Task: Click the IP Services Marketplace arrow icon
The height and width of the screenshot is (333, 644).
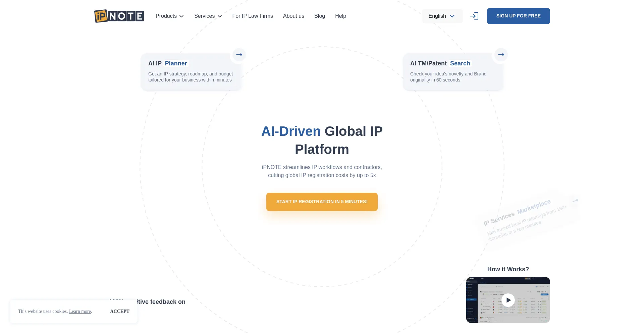Action: point(575,201)
